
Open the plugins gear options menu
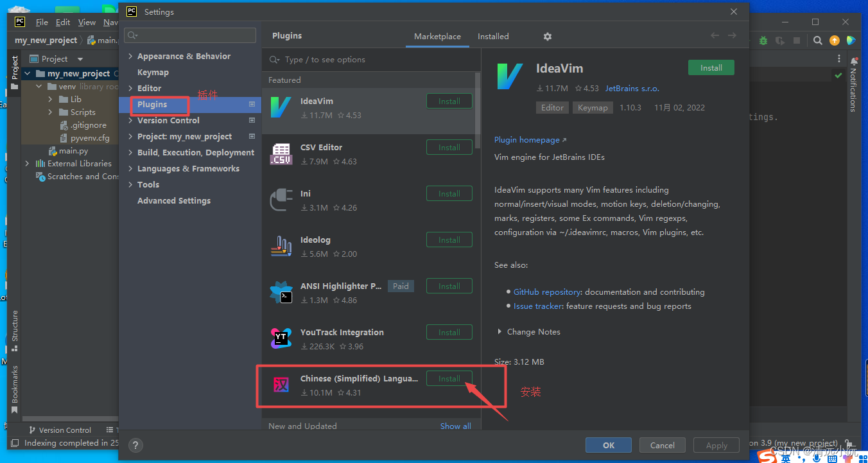click(548, 37)
